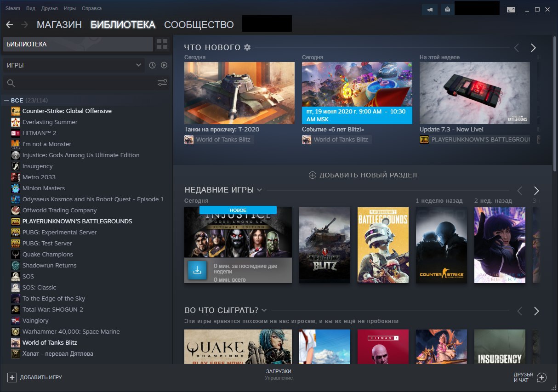Show next items in ЧТО НОВОГО
This screenshot has height=392, width=558.
tap(533, 47)
